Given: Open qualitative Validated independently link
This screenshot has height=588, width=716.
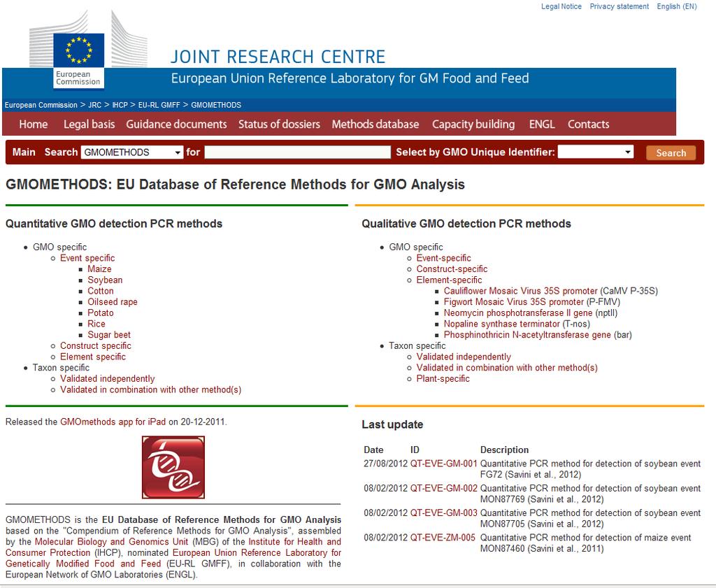Looking at the screenshot, I should 464,357.
